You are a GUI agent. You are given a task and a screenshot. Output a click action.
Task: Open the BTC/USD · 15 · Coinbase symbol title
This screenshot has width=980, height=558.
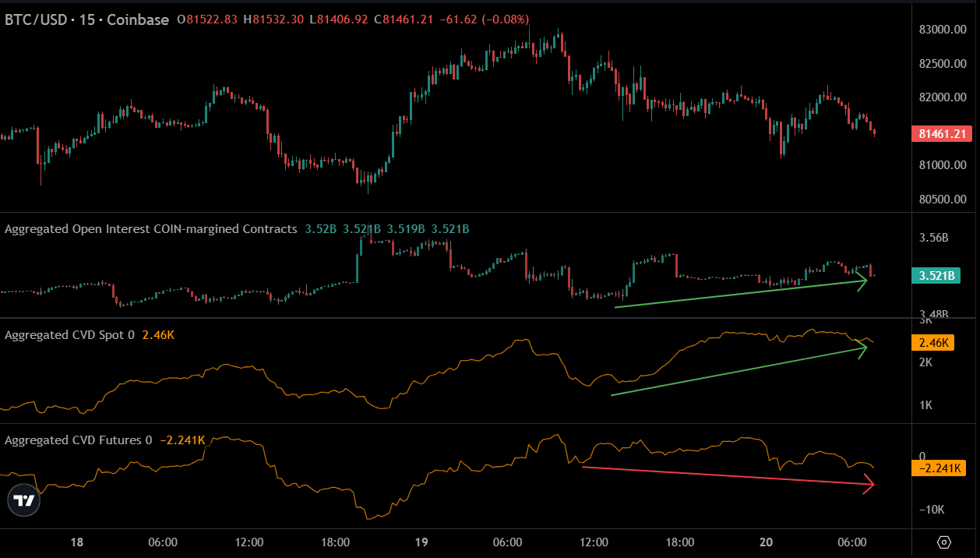[87, 19]
